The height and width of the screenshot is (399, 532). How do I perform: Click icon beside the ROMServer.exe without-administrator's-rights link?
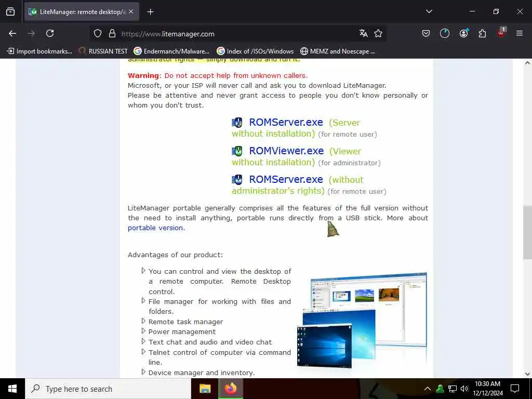pos(237,179)
